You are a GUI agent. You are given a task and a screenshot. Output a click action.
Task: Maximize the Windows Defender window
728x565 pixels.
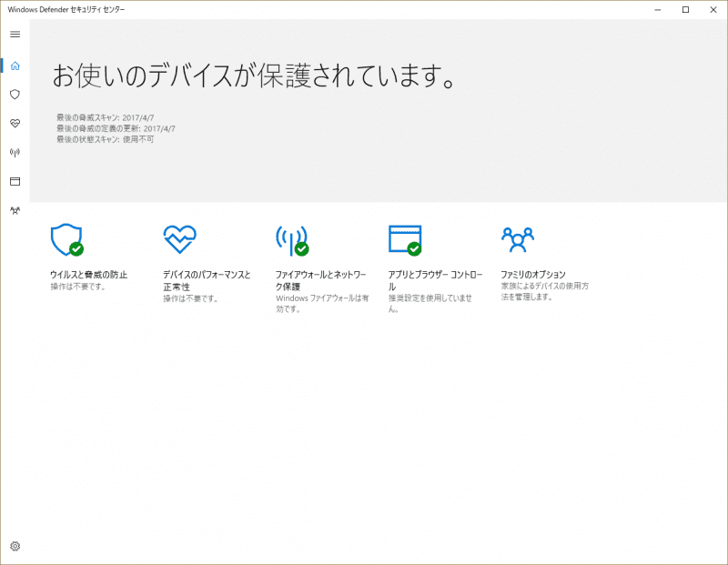tap(685, 10)
